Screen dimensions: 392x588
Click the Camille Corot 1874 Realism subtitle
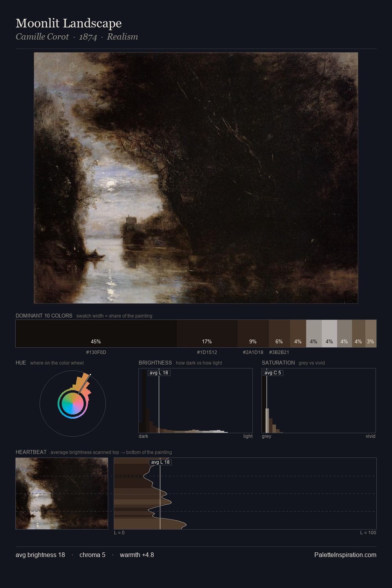pyautogui.click(x=77, y=37)
